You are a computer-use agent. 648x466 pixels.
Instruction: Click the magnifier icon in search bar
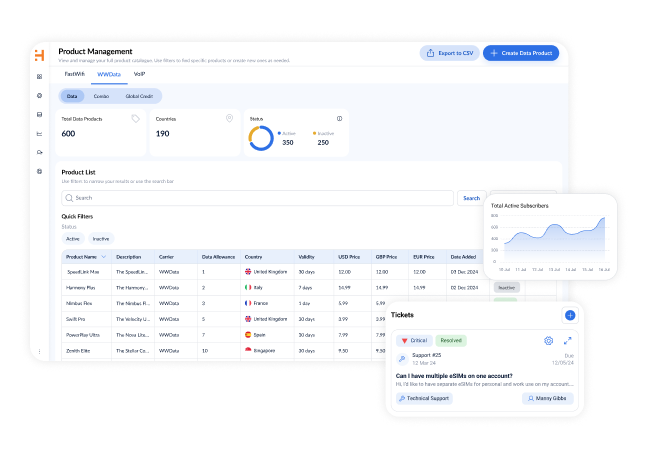69,198
